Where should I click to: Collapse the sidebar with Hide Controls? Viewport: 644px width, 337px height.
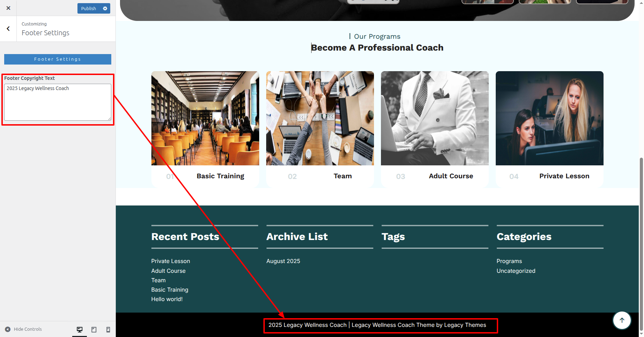[24, 329]
